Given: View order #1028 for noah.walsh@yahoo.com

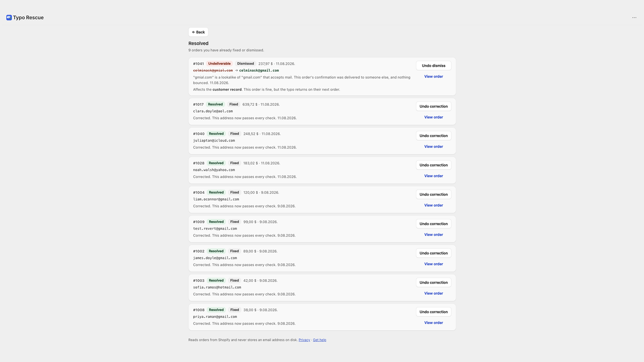Looking at the screenshot, I should coord(433,176).
